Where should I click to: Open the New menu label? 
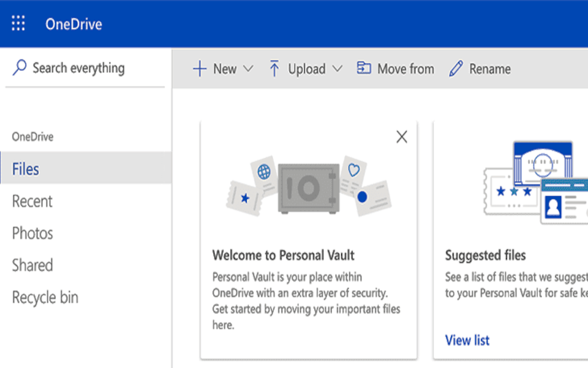[225, 69]
